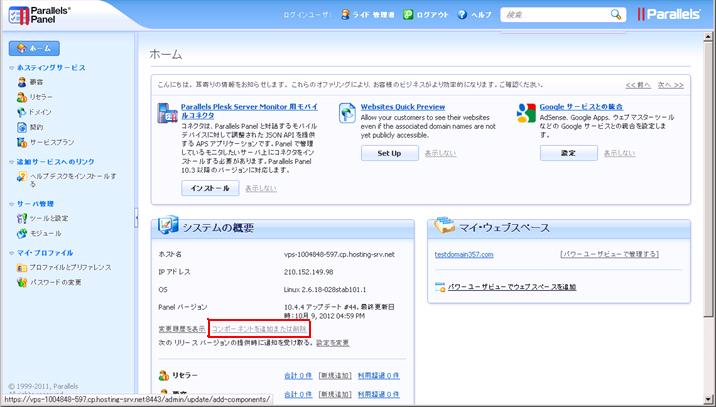
Task: Click the モジュール modules icon
Action: pos(22,233)
